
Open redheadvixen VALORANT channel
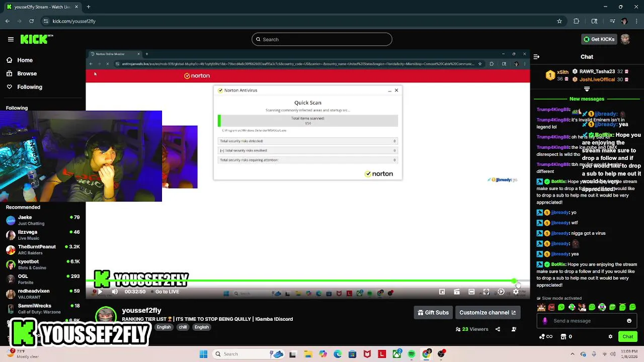pos(43,294)
